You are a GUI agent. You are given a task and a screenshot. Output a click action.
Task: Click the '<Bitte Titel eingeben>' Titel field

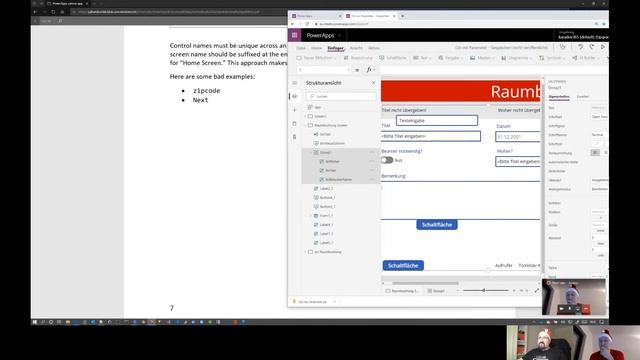tap(431, 136)
